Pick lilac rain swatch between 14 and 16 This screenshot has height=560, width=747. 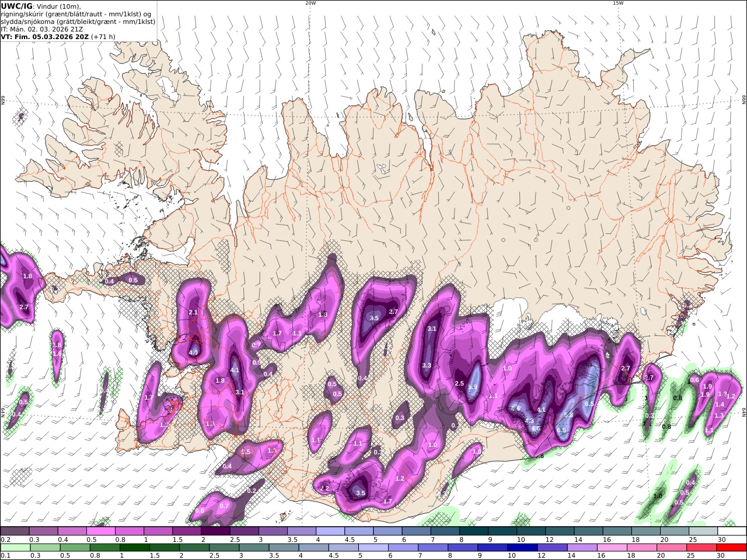tap(581, 547)
